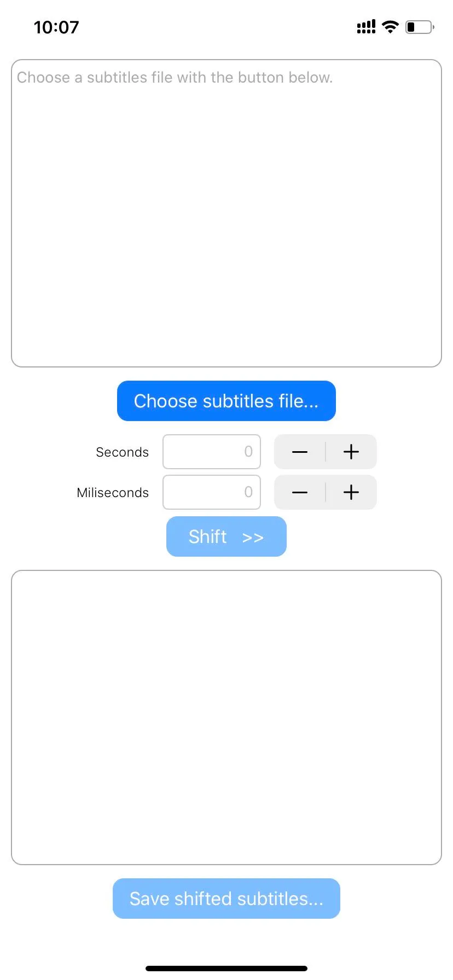Decrease the Seconds value with minus

coord(300,452)
